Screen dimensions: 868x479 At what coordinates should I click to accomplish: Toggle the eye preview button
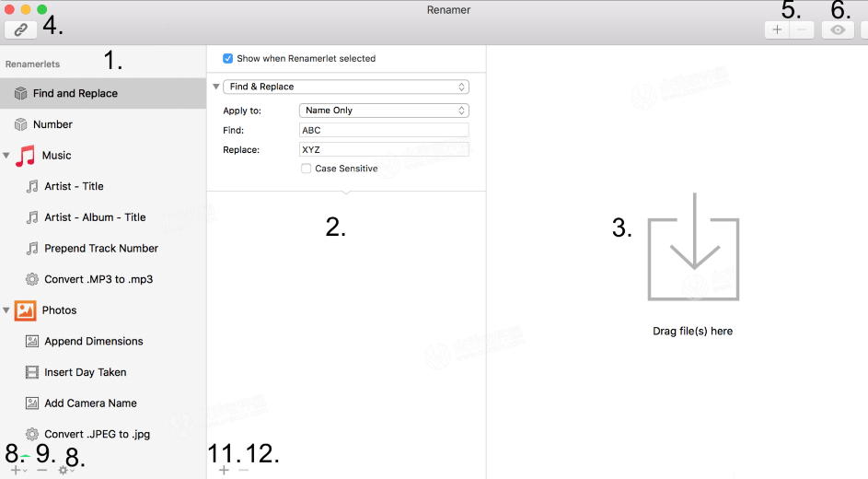click(x=838, y=29)
